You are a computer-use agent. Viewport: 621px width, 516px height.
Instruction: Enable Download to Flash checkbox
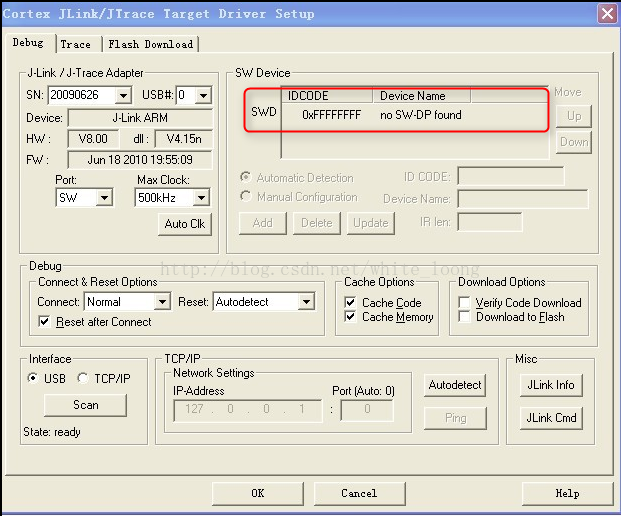click(464, 317)
